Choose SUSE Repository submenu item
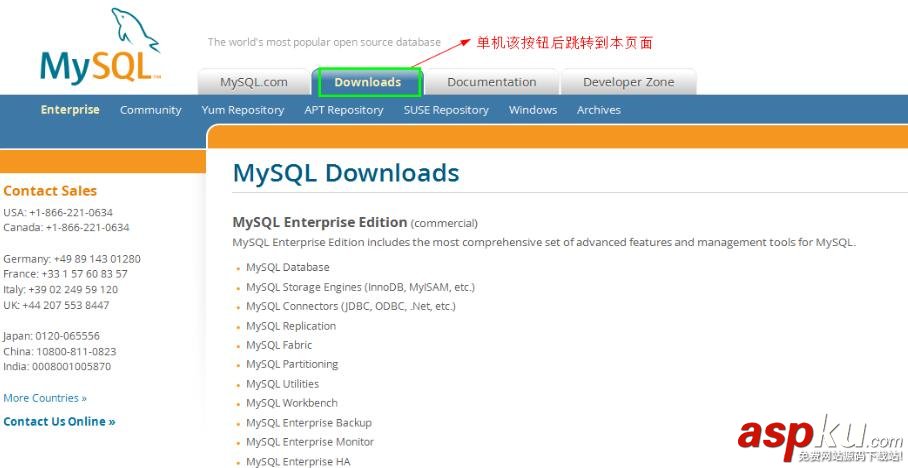Image resolution: width=908 pixels, height=468 pixels. click(x=446, y=110)
